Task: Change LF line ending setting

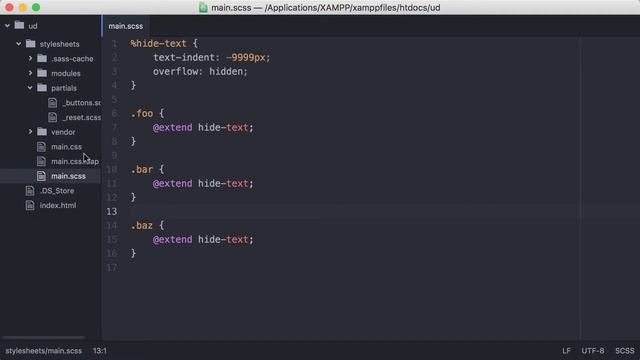Action: 566,351
